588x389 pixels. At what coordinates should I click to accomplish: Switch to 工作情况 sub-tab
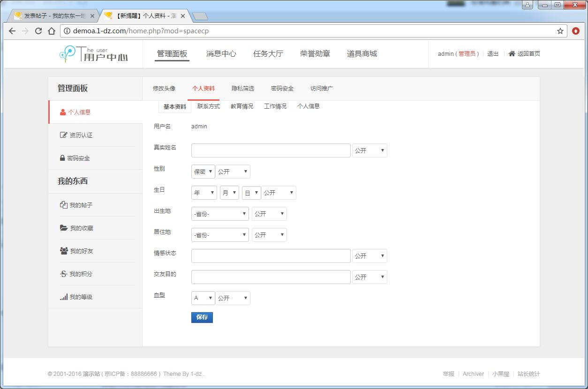tap(275, 106)
